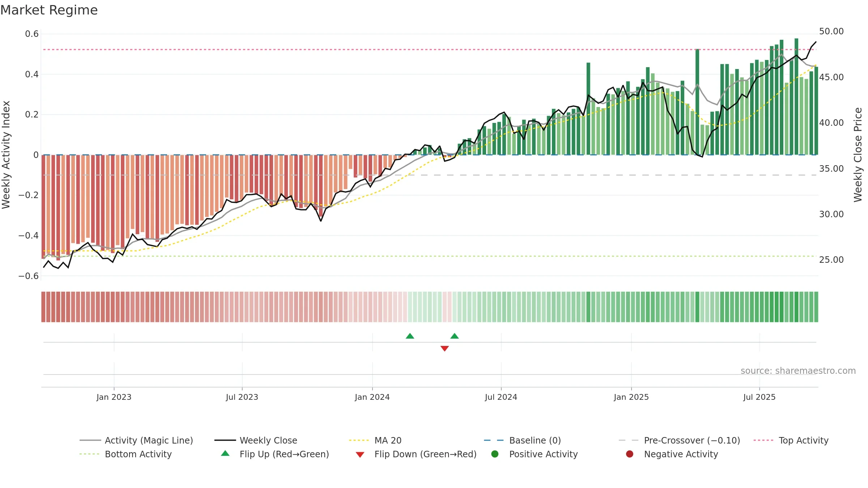Screen dimensions: 868x488
Task: Click the −0.4 activity axis label
Action: [x=28, y=235]
